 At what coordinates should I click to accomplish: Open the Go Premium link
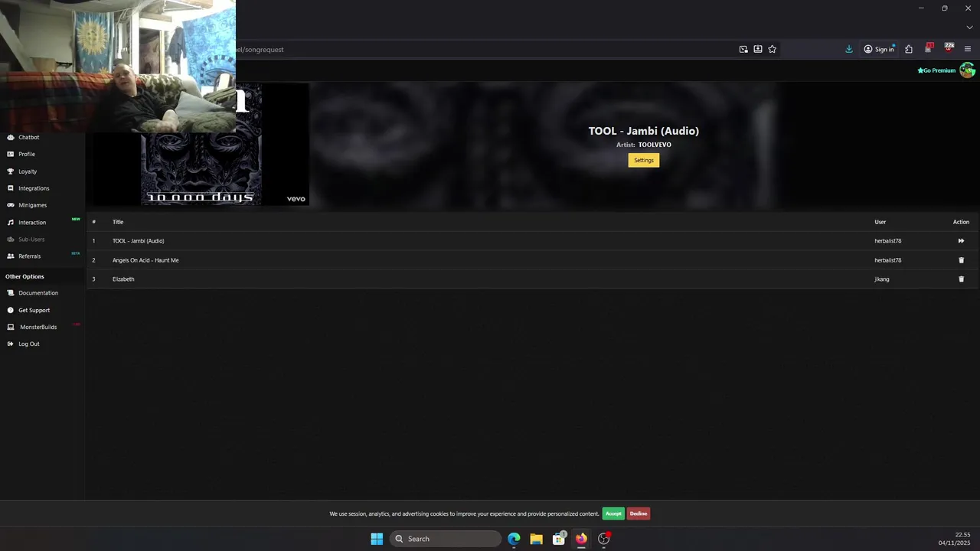coord(937,70)
